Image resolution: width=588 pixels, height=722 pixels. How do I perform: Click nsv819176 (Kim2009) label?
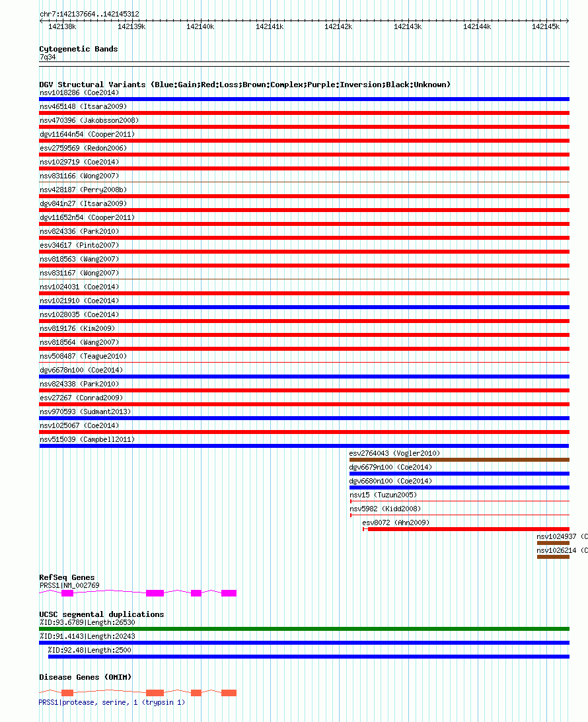point(77,328)
